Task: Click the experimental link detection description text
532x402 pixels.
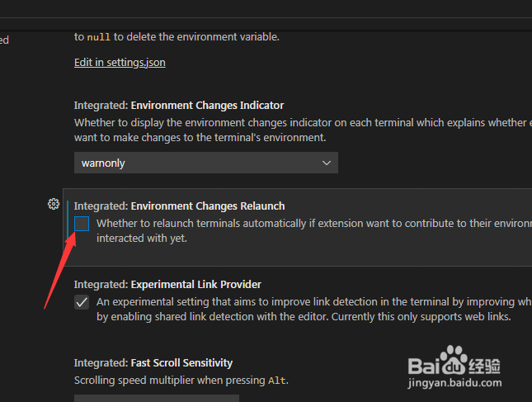Action: 314,310
